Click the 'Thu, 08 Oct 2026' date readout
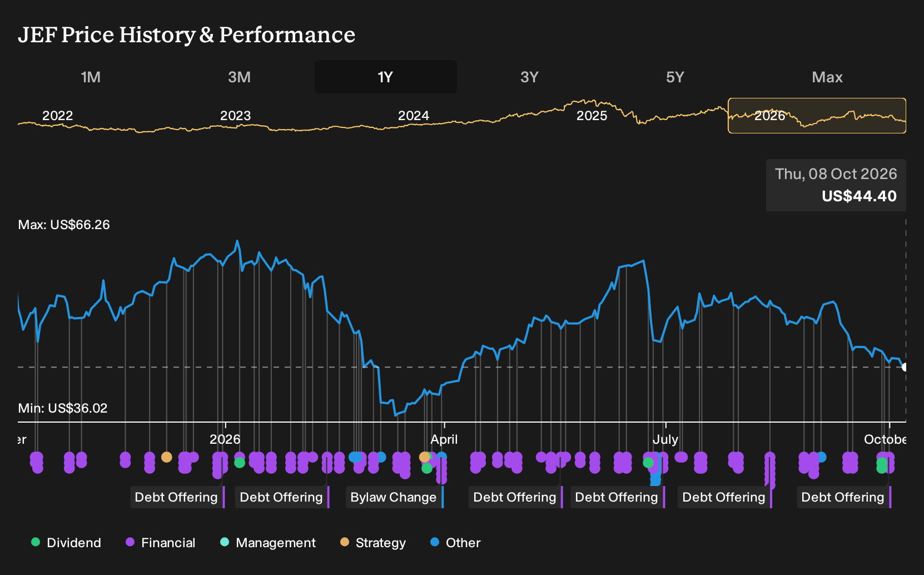 [836, 174]
